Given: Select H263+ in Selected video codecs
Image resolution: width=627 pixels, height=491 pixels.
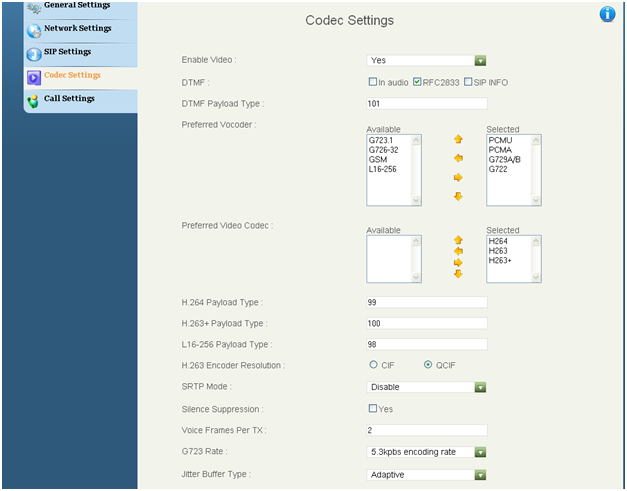Looking at the screenshot, I should click(x=500, y=260).
